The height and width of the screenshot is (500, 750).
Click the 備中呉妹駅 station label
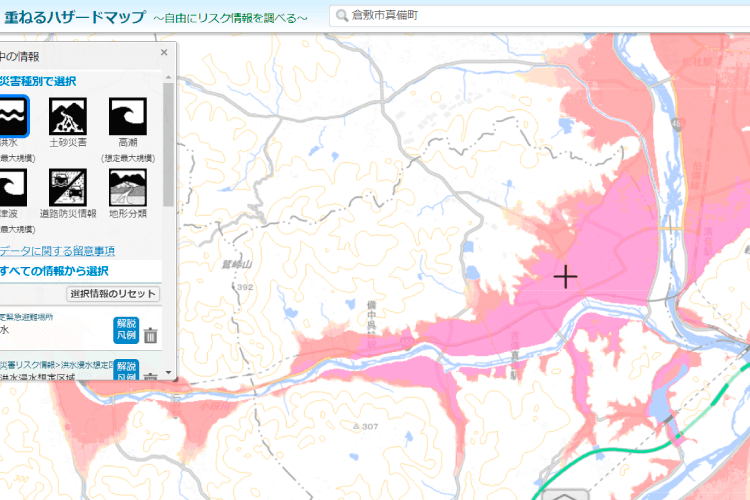pos(372,324)
